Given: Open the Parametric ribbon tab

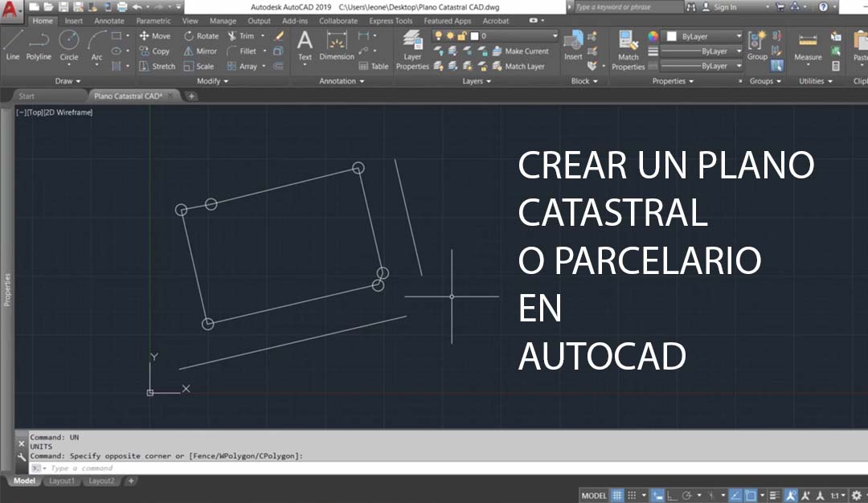Looking at the screenshot, I should tap(154, 20).
